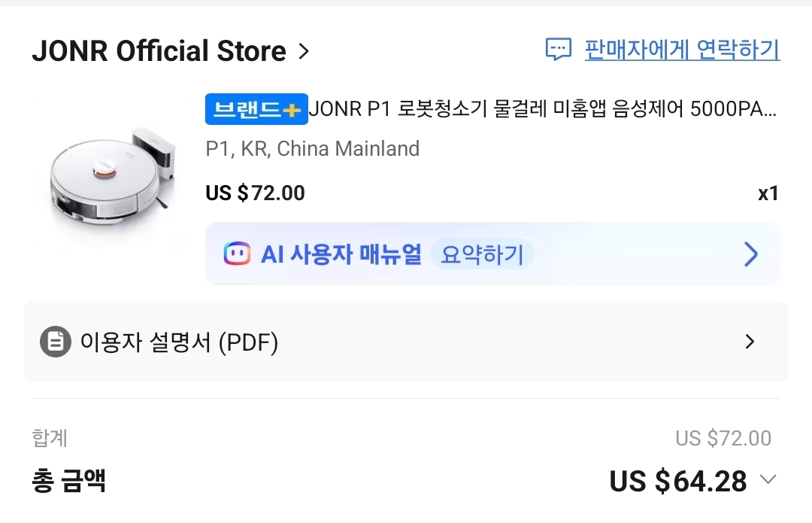Click the chevron next to JONR Official Store

(303, 51)
